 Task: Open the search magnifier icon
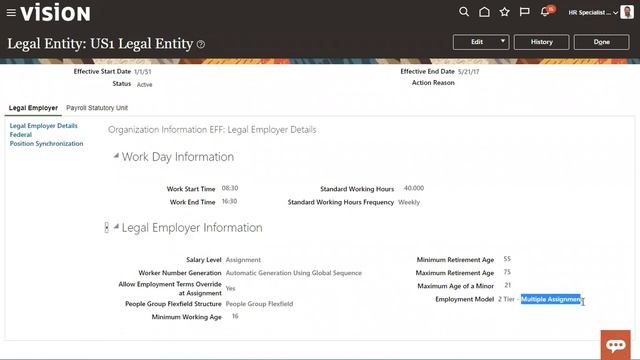pyautogui.click(x=464, y=12)
